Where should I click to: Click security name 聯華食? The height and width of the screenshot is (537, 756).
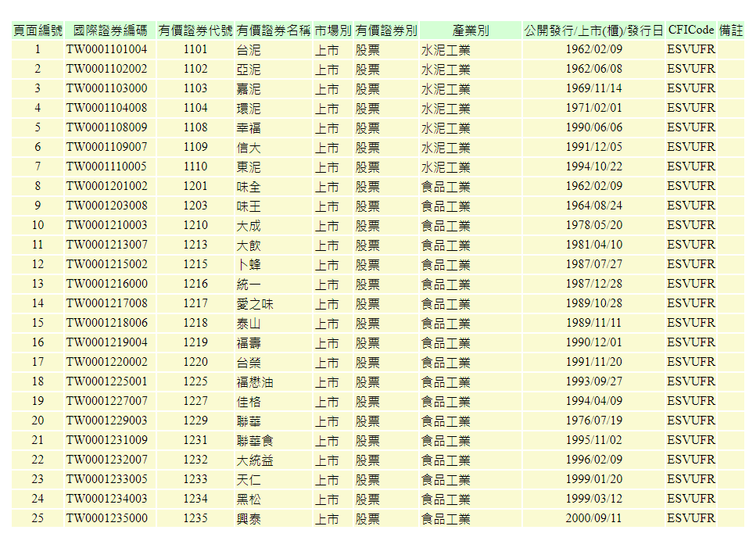pos(255,441)
